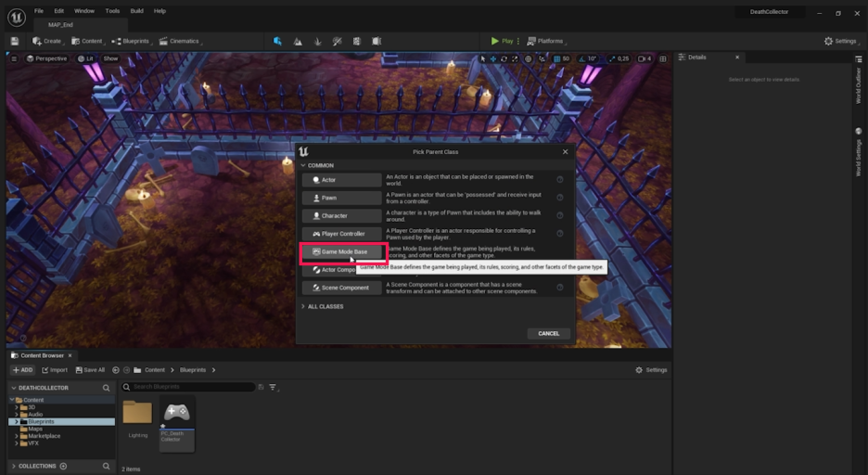The image size is (868, 475).
Task: Open the Create dropdown in the main toolbar
Action: coord(48,41)
